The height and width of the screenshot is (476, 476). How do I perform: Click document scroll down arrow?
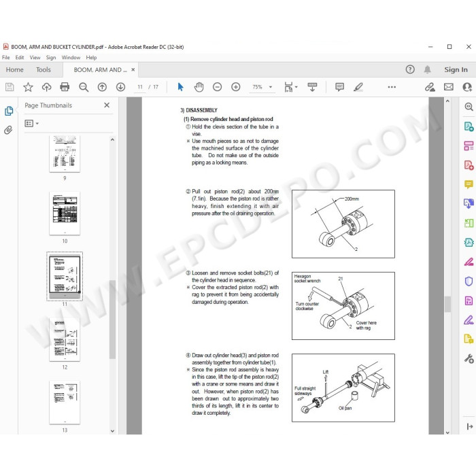(x=447, y=432)
